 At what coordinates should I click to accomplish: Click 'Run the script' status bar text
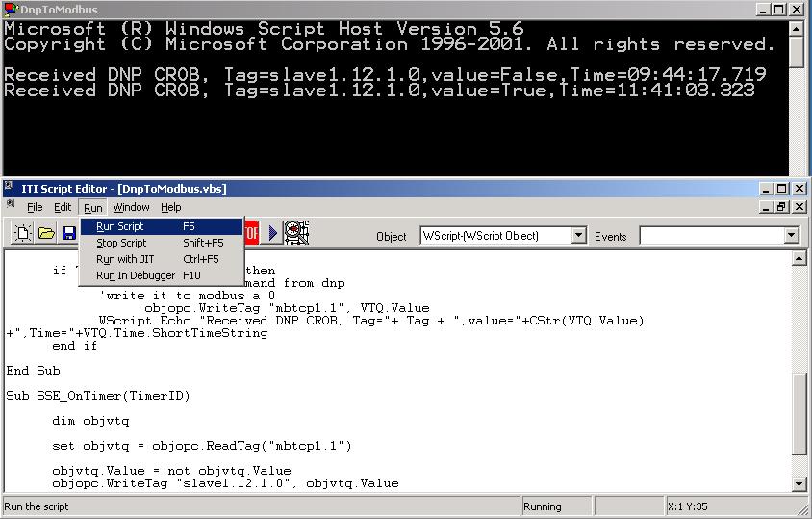(37, 506)
